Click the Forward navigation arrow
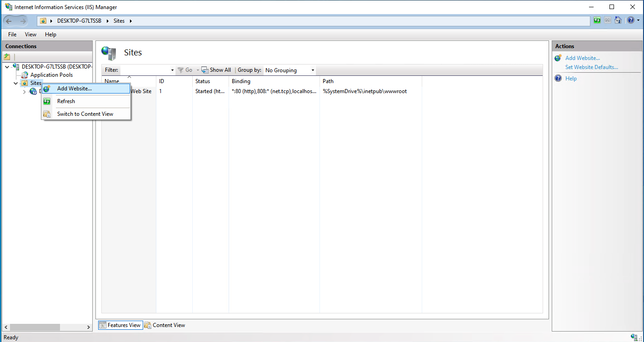The image size is (644, 342). coord(23,21)
